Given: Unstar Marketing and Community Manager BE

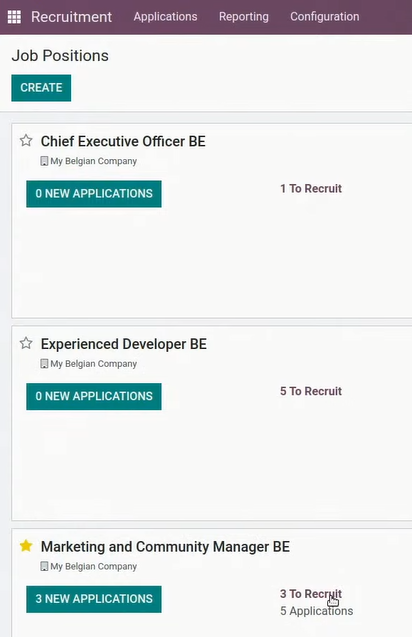Looking at the screenshot, I should coord(26,546).
